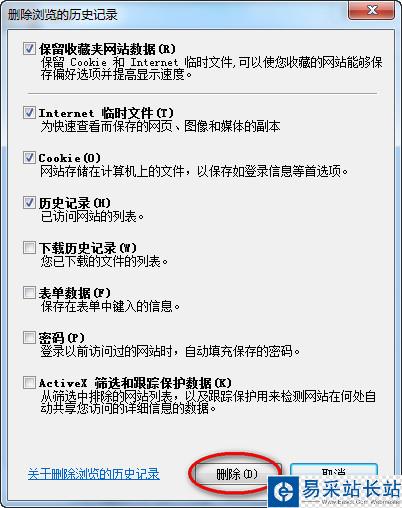The width and height of the screenshot is (402, 508).
Task: Enable 下载历史记录 checkbox
Action: click(29, 247)
